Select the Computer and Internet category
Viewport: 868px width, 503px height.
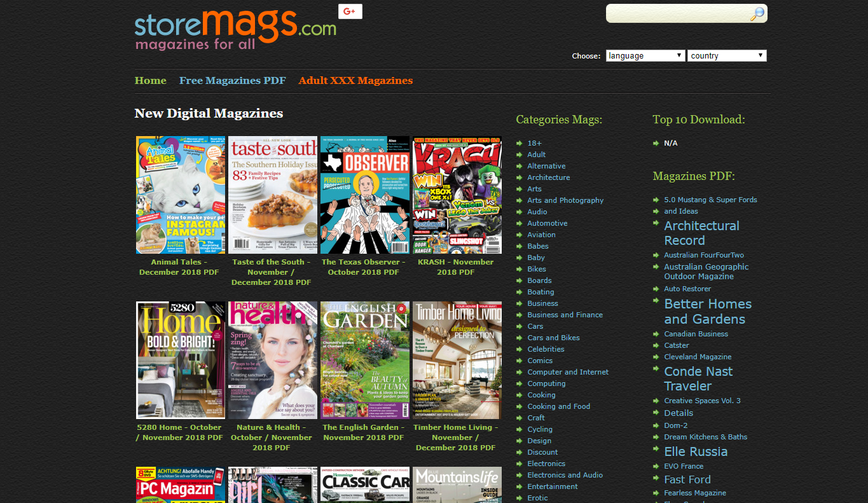568,372
